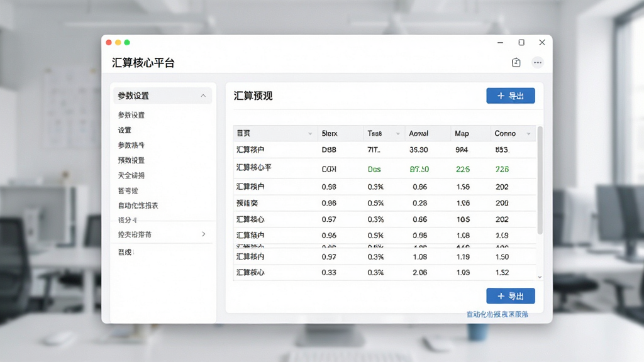Select the green 226 value
The image size is (644, 362).
463,169
